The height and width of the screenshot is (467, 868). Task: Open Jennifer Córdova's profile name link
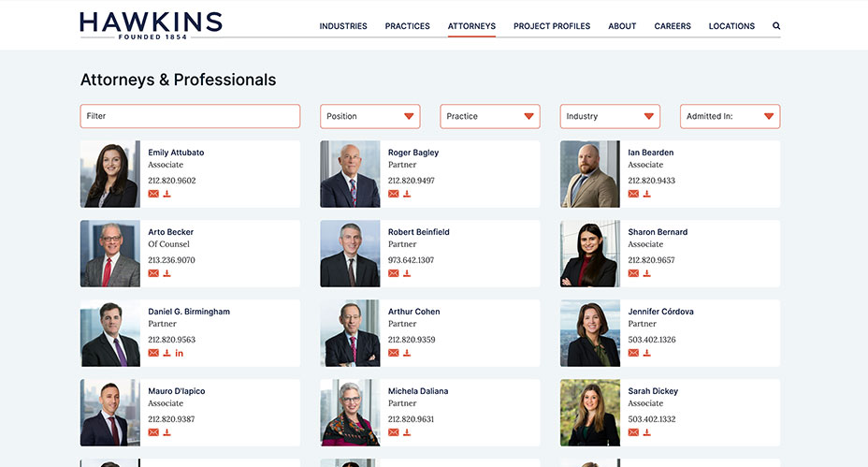[661, 312]
